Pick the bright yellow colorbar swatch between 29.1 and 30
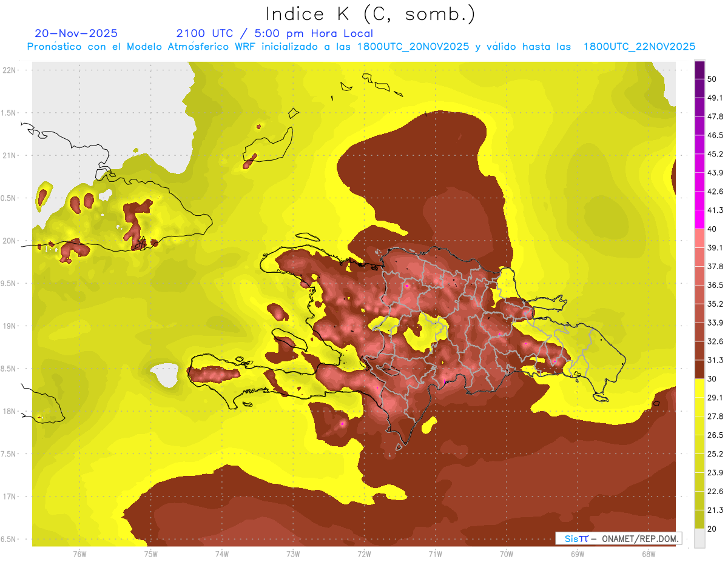 (x=699, y=388)
